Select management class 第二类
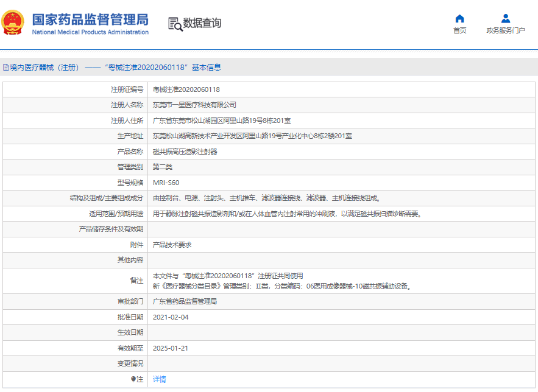The width and height of the screenshot is (538, 392). click(162, 167)
